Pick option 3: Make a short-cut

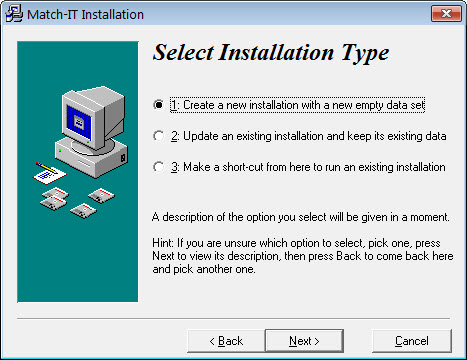coord(299,167)
